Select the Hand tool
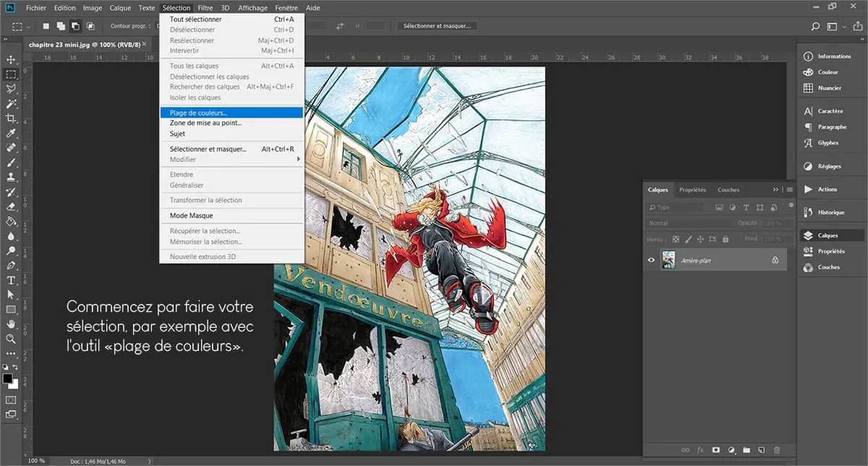Screen dimensions: 868x466 point(11,324)
